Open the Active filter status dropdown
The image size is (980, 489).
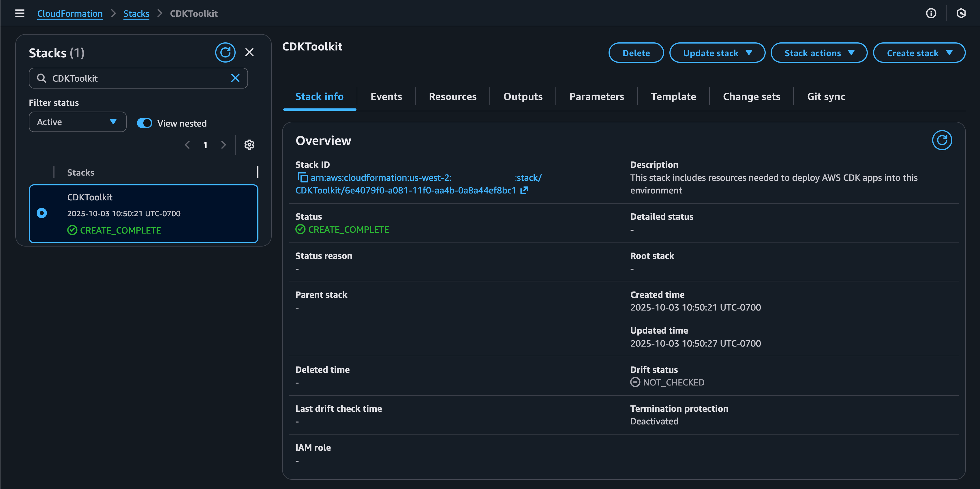tap(77, 122)
